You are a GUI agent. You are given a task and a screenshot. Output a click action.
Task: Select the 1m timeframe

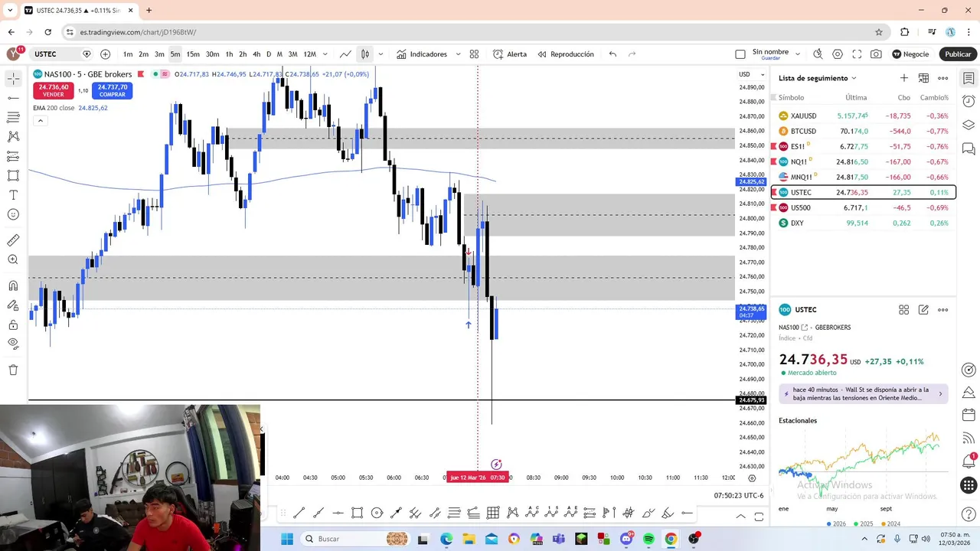(128, 54)
